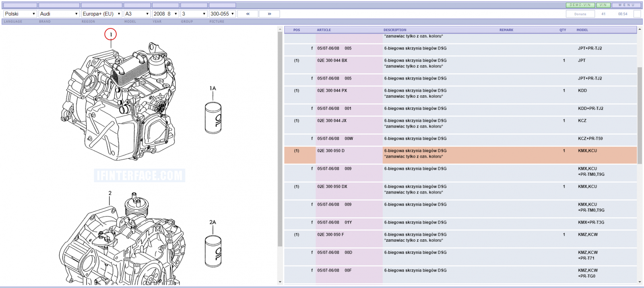
Task: Open the Language dropdown showing Polski
Action: (20, 14)
